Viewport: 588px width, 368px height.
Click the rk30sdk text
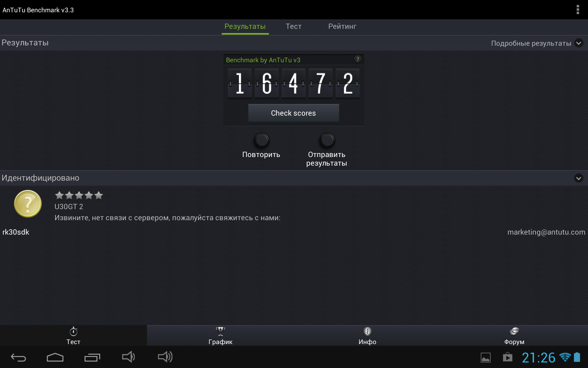(16, 232)
